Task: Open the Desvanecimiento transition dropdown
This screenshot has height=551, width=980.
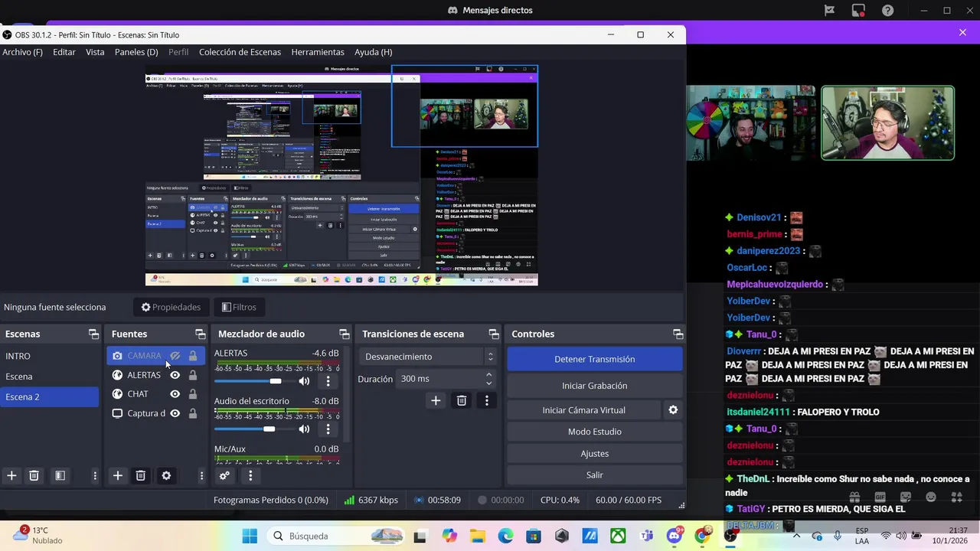Action: coord(427,357)
